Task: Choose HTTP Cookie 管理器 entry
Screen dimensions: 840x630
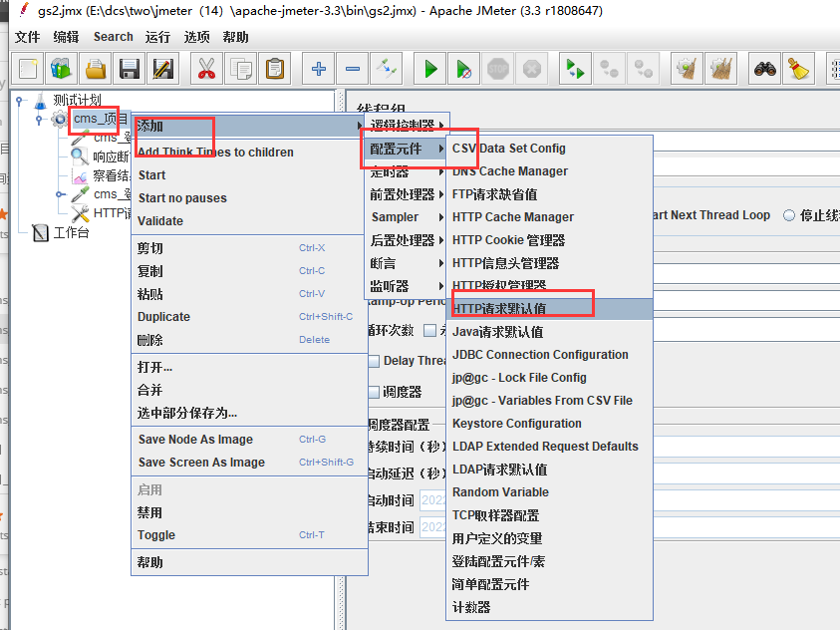Action: (x=550, y=240)
